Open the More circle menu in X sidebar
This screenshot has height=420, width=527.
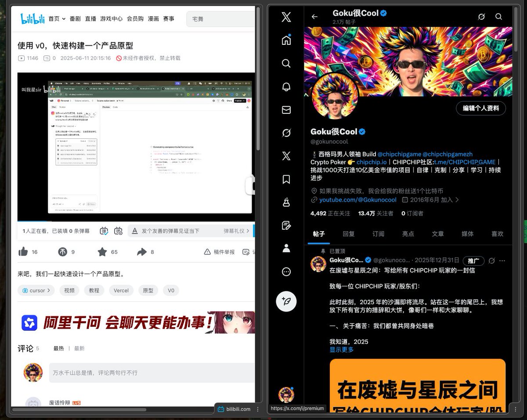point(286,272)
